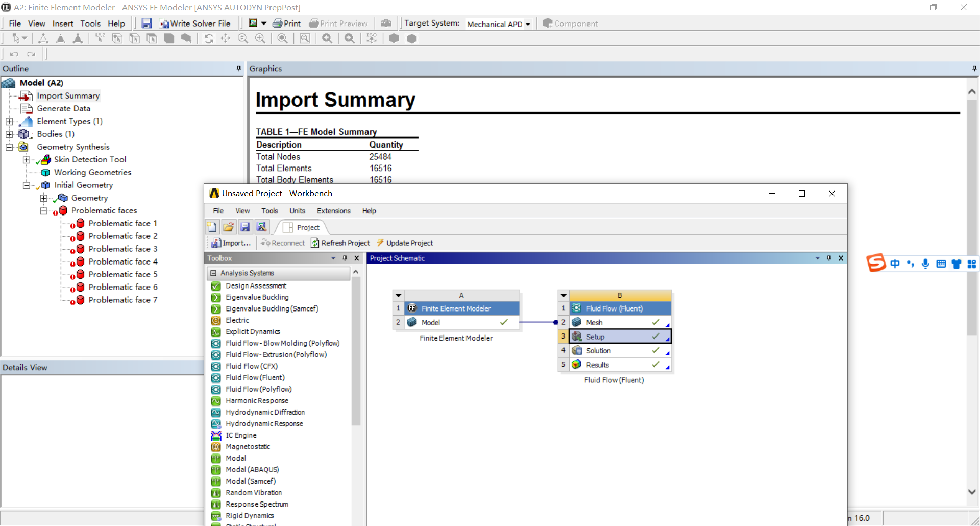The image size is (980, 526).
Task: Expand the Bodies (1) node
Action: (9, 134)
